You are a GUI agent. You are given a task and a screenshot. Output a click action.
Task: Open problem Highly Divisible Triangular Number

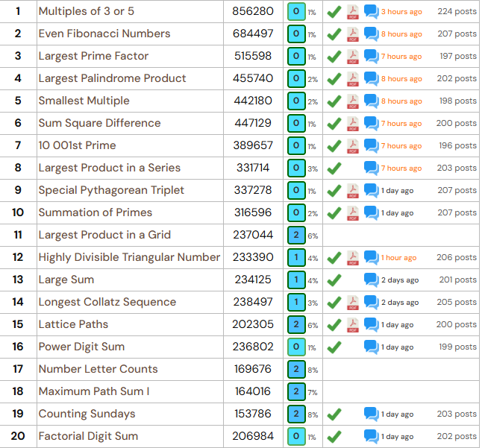(129, 257)
